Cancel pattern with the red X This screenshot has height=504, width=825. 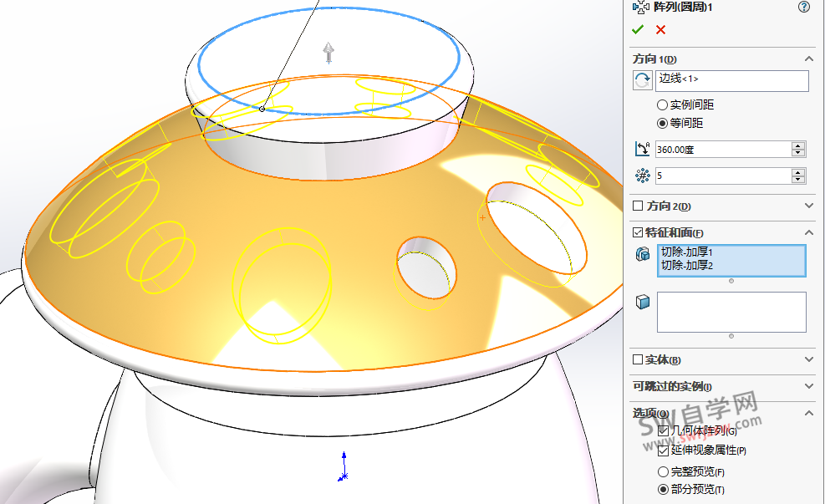660,29
